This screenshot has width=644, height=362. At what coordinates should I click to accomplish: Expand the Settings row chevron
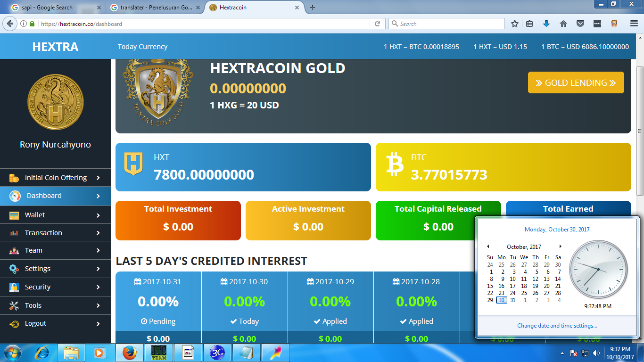[x=98, y=269]
